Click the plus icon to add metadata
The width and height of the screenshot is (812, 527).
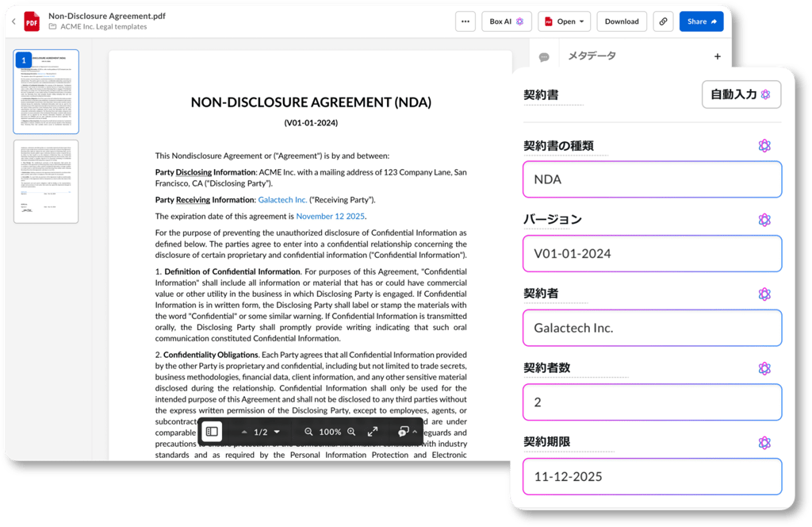point(718,56)
